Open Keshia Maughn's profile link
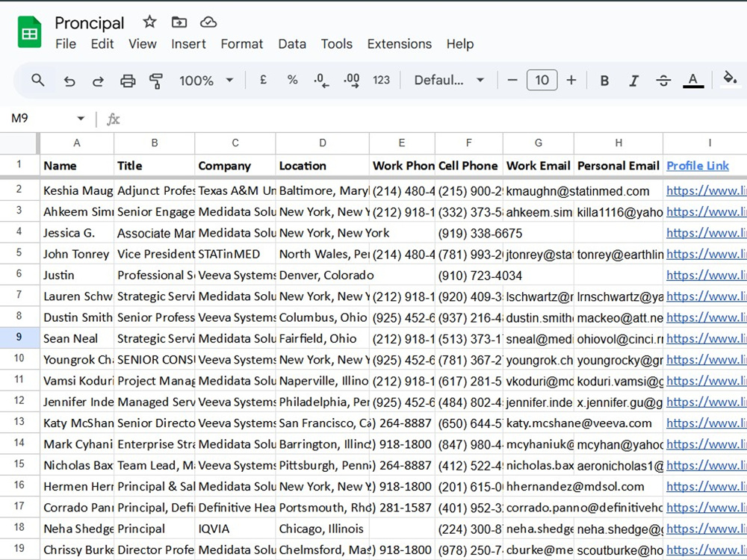 point(706,191)
